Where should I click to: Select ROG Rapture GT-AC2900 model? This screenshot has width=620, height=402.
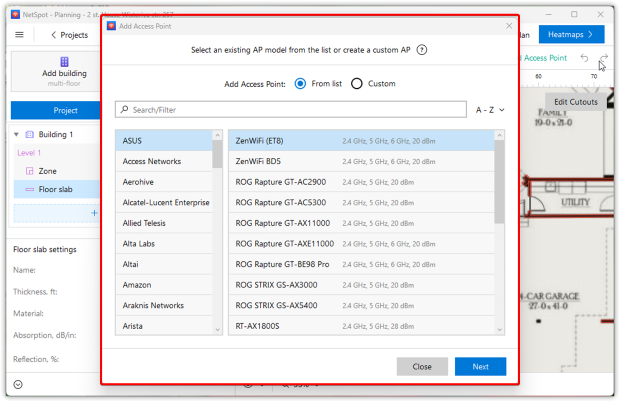[361, 182]
